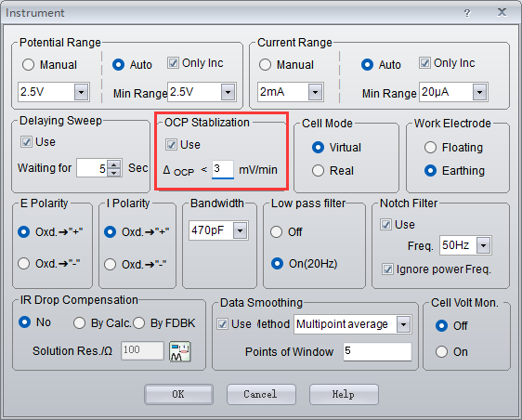Select Real cell mode
522x420 pixels.
coord(318,171)
